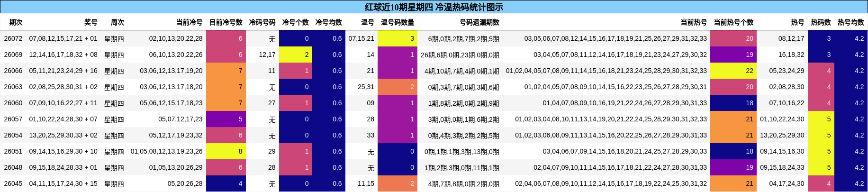Click hot numbers 13,20,25,29,30
The height and width of the screenshot is (192, 868).
[x=782, y=135]
